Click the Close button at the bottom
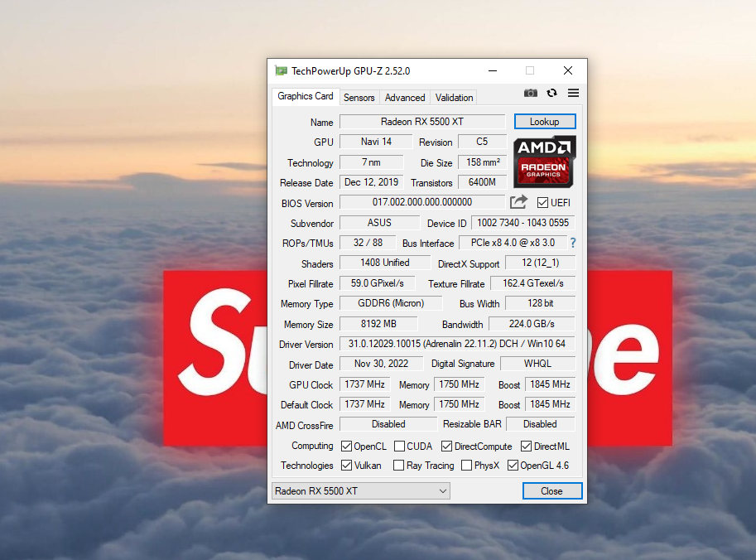The height and width of the screenshot is (560, 756). pos(552,491)
